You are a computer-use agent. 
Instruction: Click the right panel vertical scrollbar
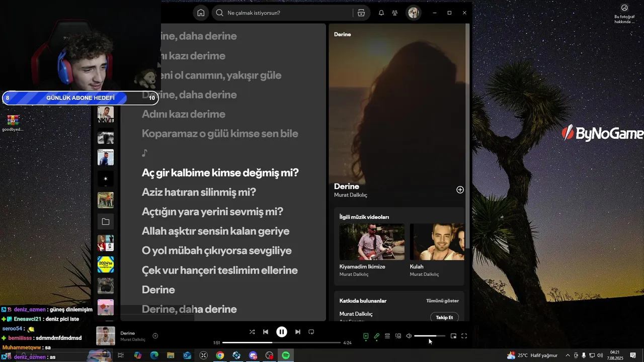point(467,136)
